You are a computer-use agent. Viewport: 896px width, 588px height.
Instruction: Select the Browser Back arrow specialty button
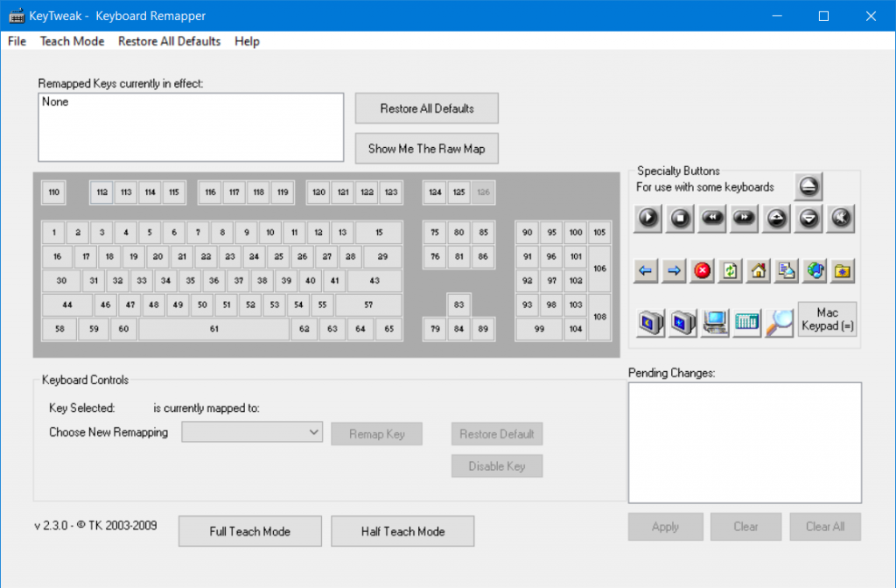(x=646, y=270)
